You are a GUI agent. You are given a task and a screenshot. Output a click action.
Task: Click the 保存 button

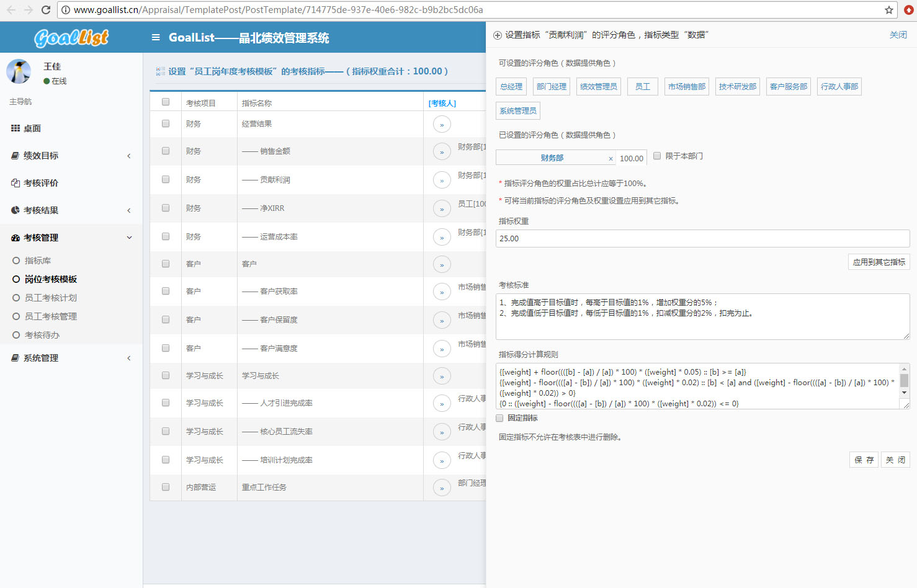(864, 460)
